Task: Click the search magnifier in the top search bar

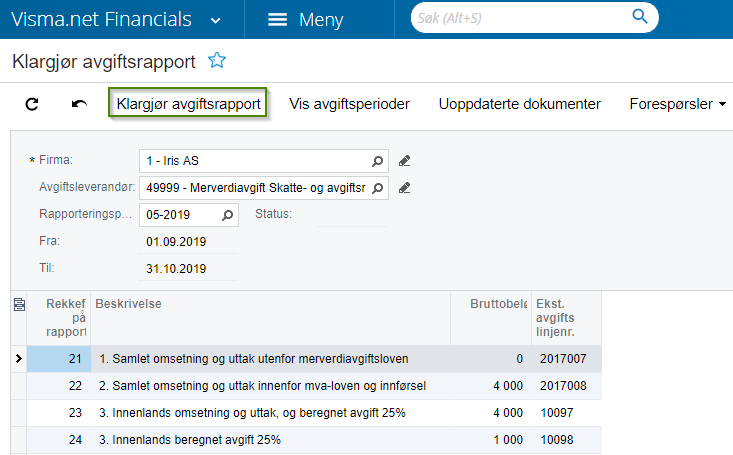Action: [640, 17]
